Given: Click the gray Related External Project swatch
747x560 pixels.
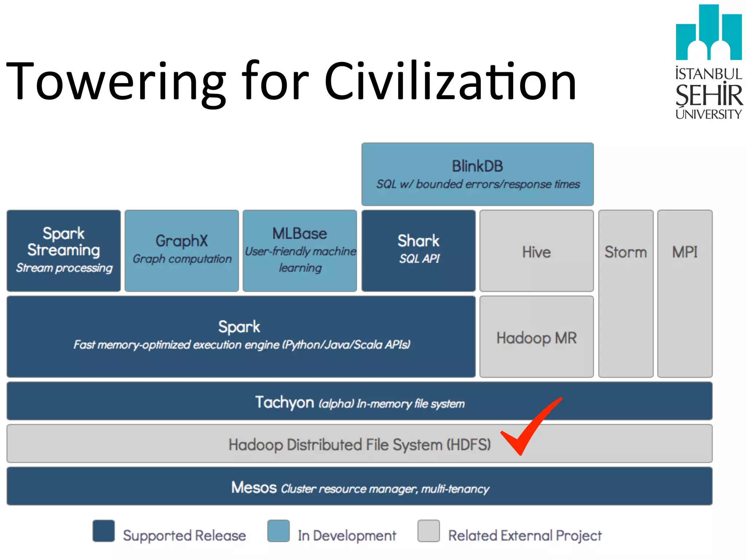Looking at the screenshot, I should point(429,531).
